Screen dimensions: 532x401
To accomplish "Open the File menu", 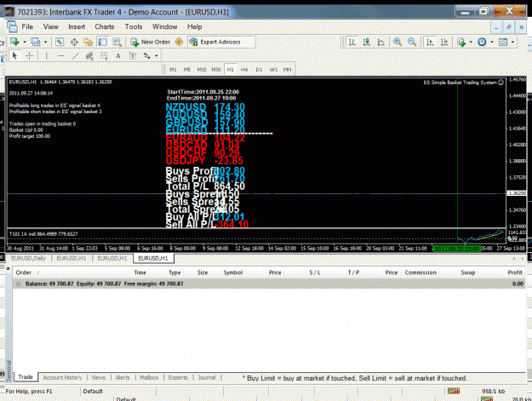I will point(27,26).
